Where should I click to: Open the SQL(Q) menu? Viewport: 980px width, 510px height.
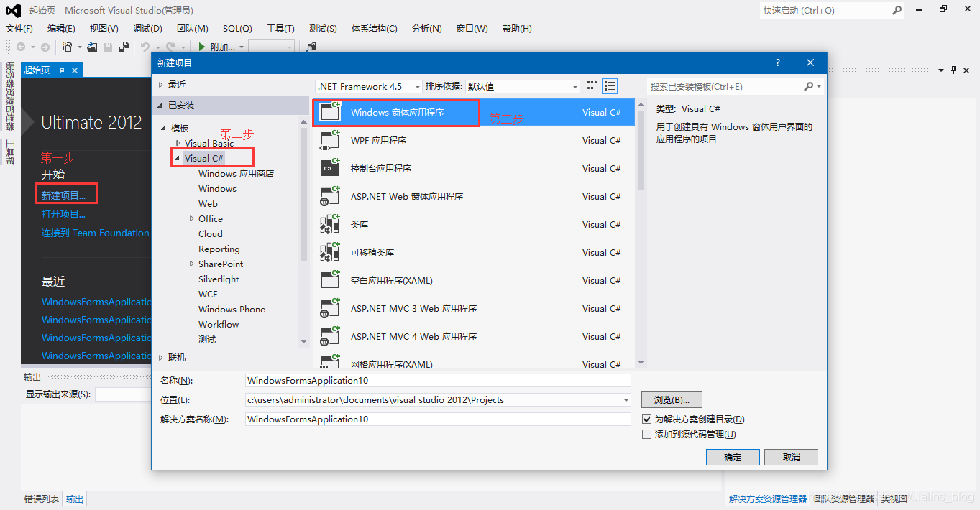coord(237,29)
